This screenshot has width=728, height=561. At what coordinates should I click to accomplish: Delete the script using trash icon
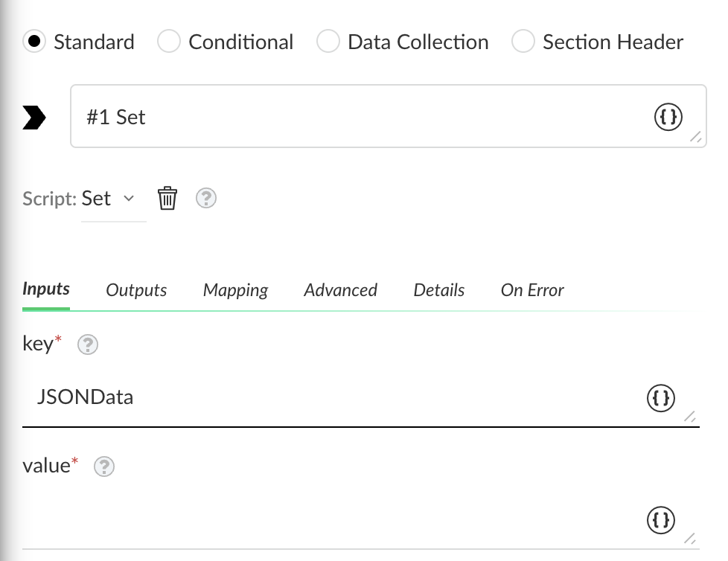coord(167,198)
